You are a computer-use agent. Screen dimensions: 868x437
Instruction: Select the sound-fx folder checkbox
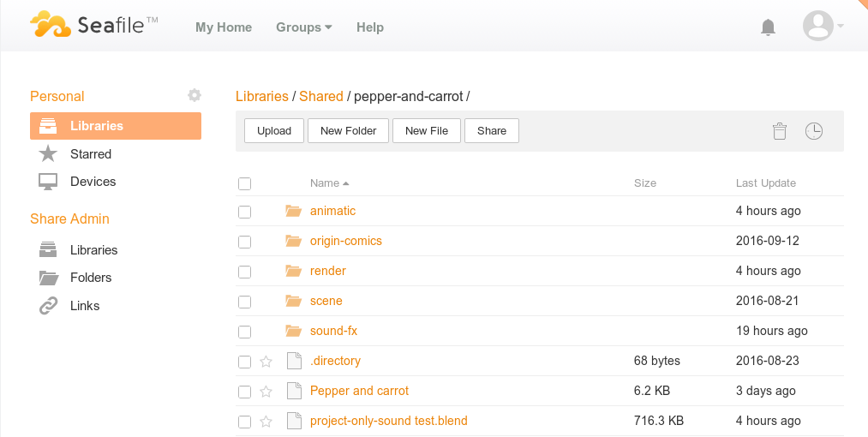pos(245,332)
